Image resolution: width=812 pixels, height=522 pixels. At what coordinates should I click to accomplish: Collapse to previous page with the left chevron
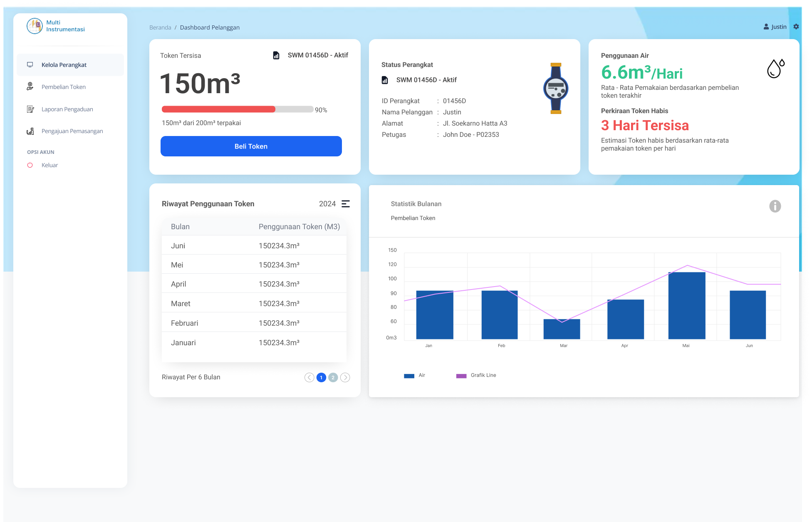309,377
